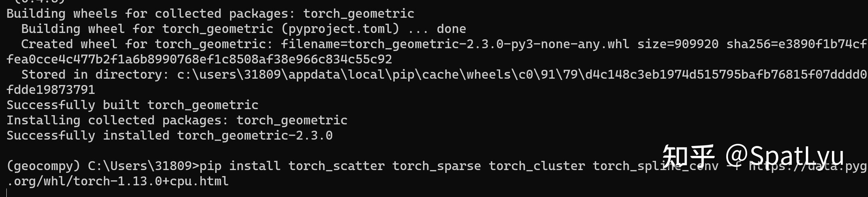Select the 'torch_cluster' package name in the command
The image size is (868, 197).
coord(537,166)
